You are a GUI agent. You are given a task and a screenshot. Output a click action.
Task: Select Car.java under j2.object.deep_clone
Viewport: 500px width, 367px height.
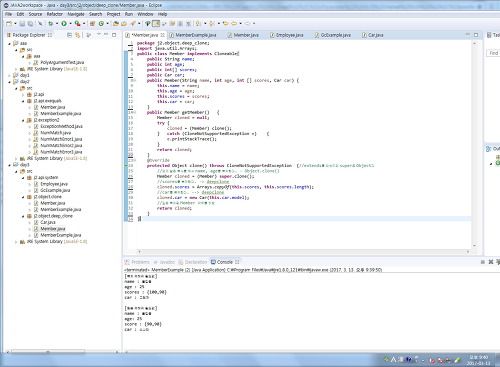(x=45, y=222)
